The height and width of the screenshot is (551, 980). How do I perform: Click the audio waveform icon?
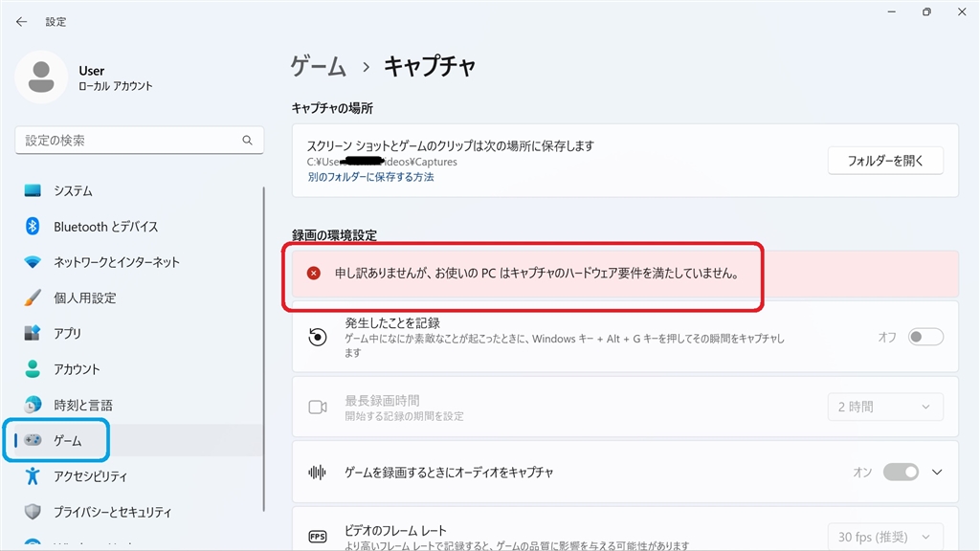(318, 473)
